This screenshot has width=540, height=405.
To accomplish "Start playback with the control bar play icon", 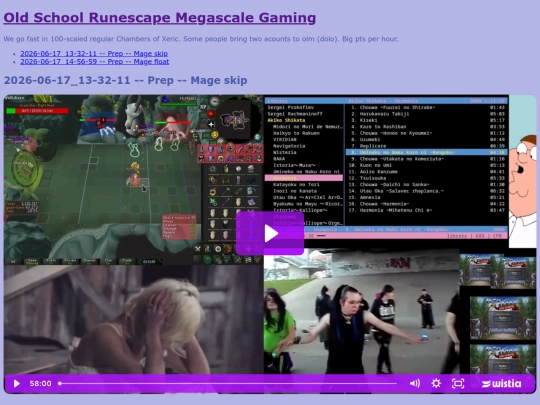I will 16,383.
